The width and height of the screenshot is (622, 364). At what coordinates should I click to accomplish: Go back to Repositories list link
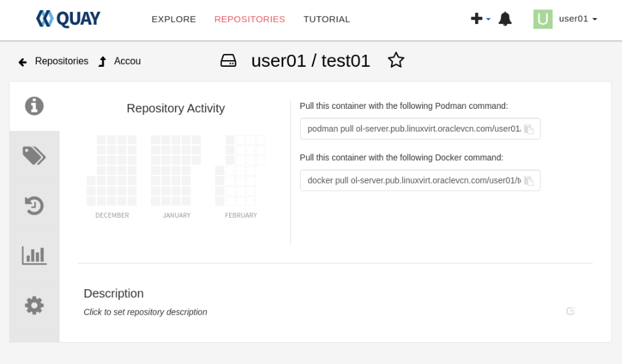[x=53, y=61]
